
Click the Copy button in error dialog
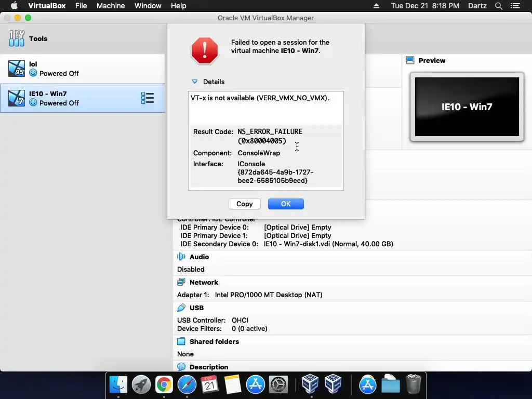245,204
